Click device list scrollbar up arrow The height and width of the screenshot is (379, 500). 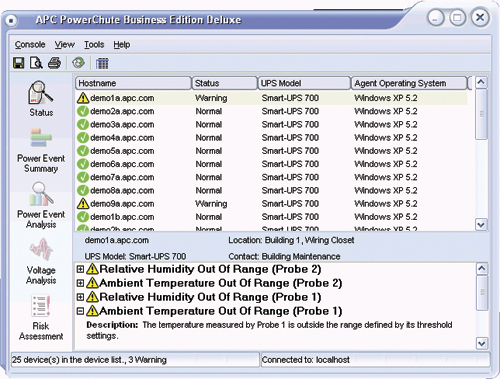481,82
